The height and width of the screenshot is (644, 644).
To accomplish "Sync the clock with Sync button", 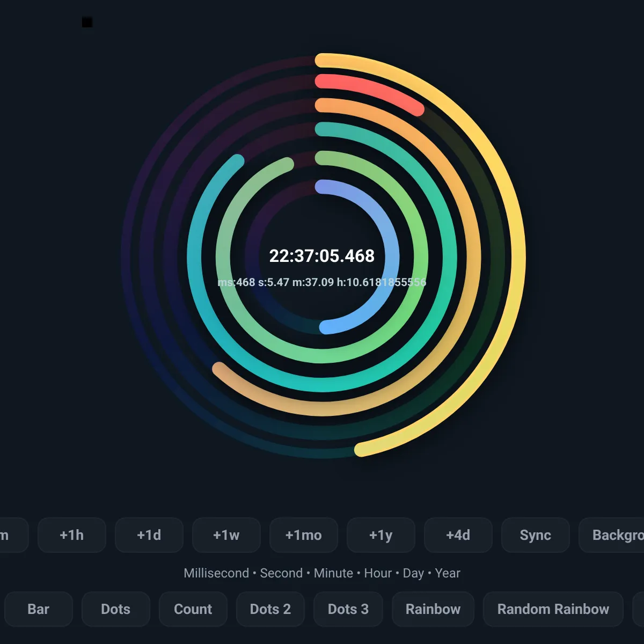I will tap(536, 535).
